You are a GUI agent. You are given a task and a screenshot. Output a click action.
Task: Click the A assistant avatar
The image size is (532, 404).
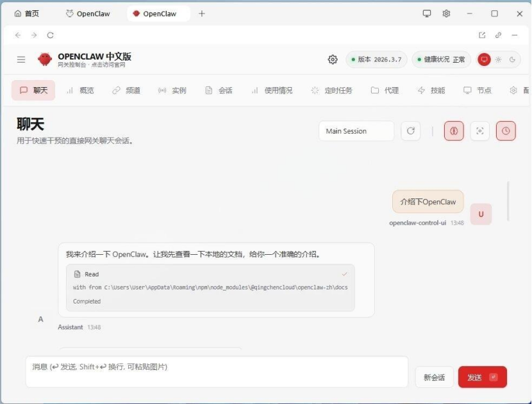point(41,319)
